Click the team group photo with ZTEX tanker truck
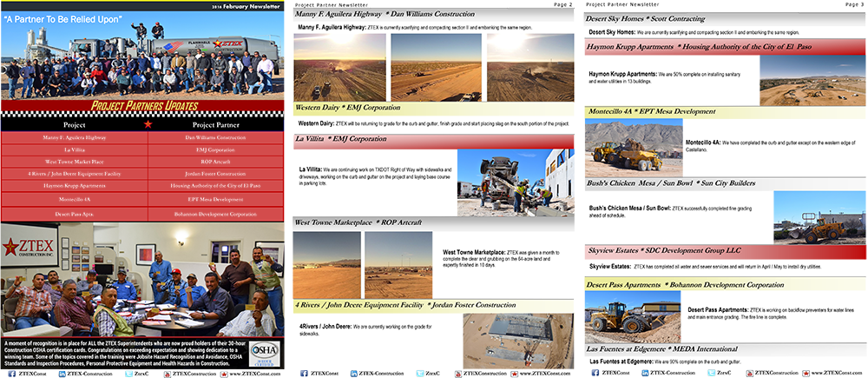This screenshot has height=378, width=868. pyautogui.click(x=142, y=56)
